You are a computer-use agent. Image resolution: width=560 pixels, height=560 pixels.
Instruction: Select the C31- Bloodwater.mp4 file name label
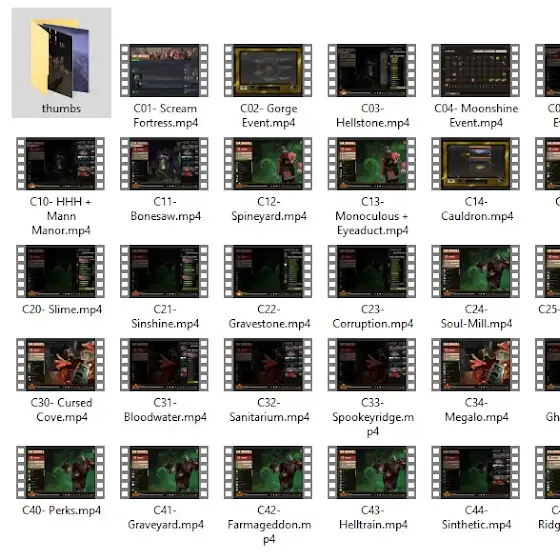point(165,410)
